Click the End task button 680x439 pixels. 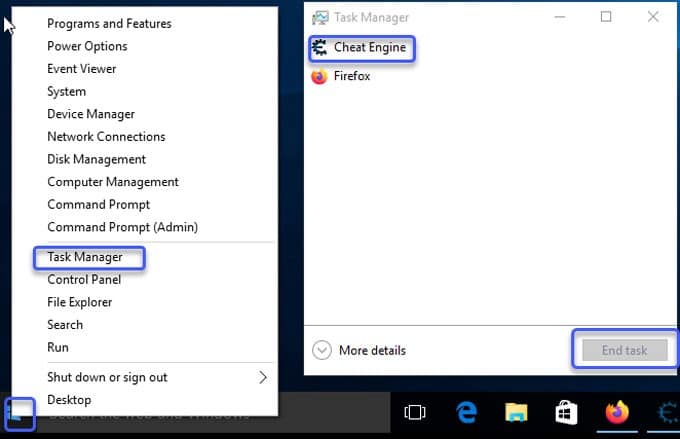tap(624, 350)
